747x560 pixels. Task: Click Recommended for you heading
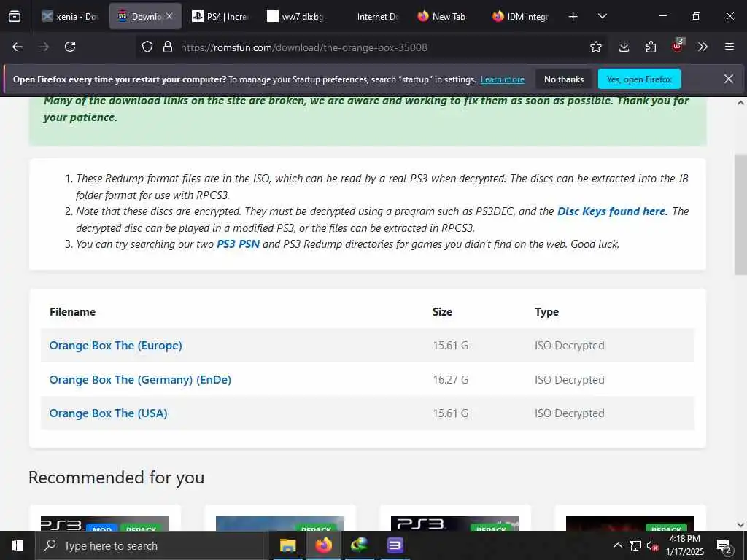(x=116, y=477)
